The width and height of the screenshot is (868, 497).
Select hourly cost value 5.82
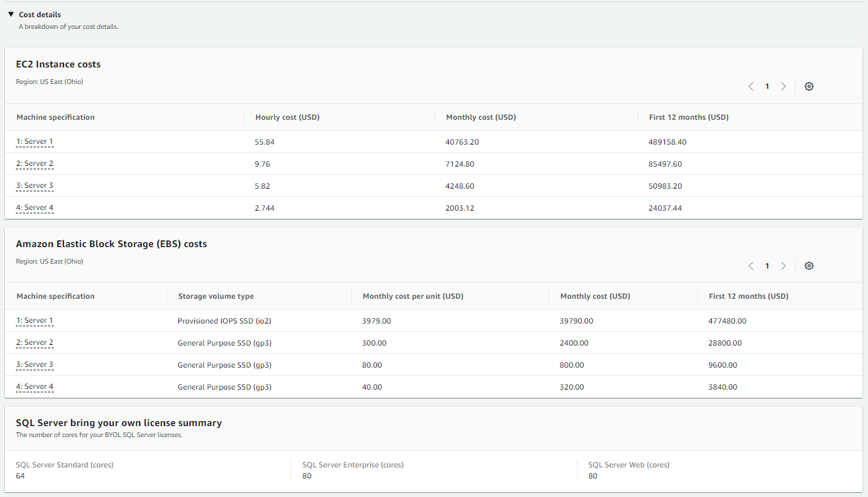[263, 186]
